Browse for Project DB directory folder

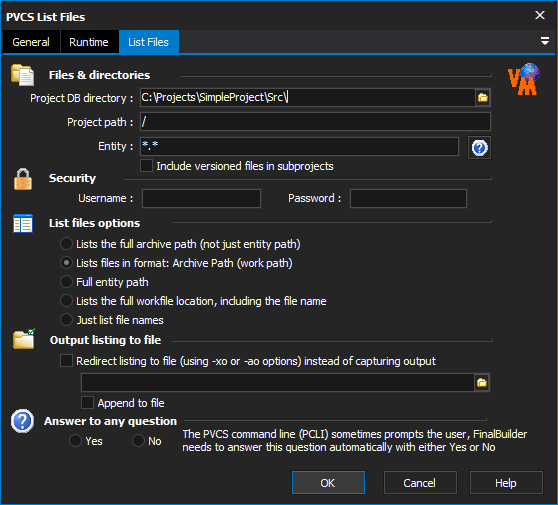coord(483,98)
